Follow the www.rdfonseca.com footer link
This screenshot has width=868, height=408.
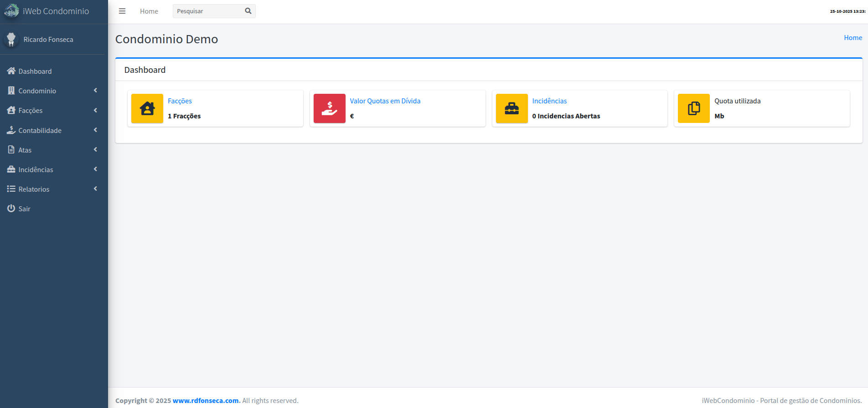click(x=206, y=401)
